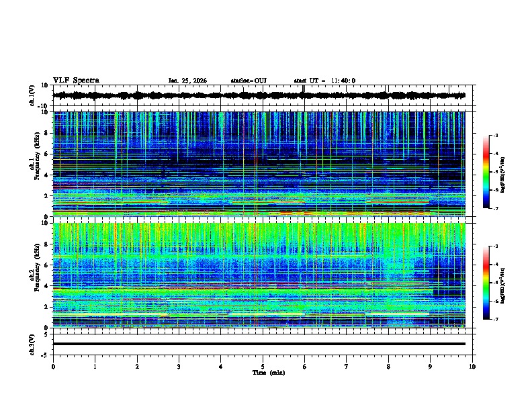Click ch.1 colorbar 'log(PSD)(V²/Hz)' label
The width and height of the screenshot is (532, 411).
tap(503, 175)
